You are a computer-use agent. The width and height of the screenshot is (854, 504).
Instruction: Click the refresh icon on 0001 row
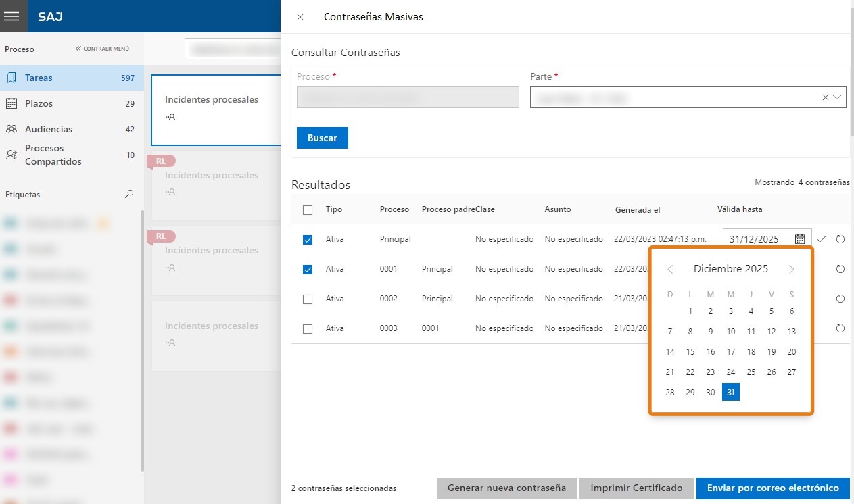click(840, 269)
